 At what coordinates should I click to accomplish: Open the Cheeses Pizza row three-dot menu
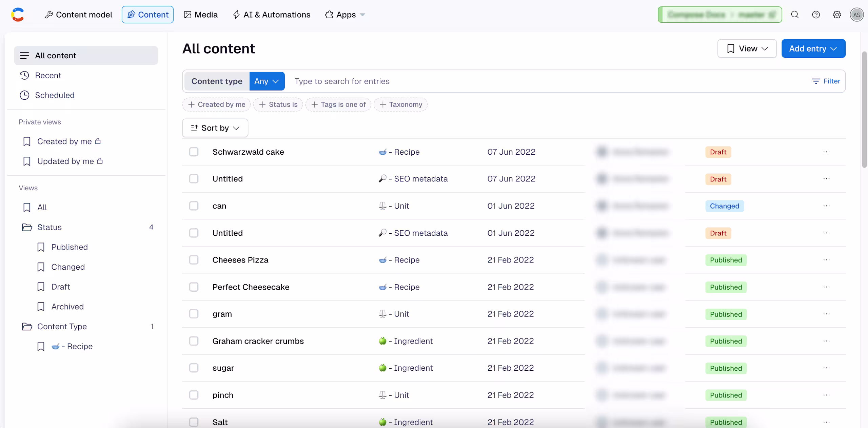pos(827,260)
